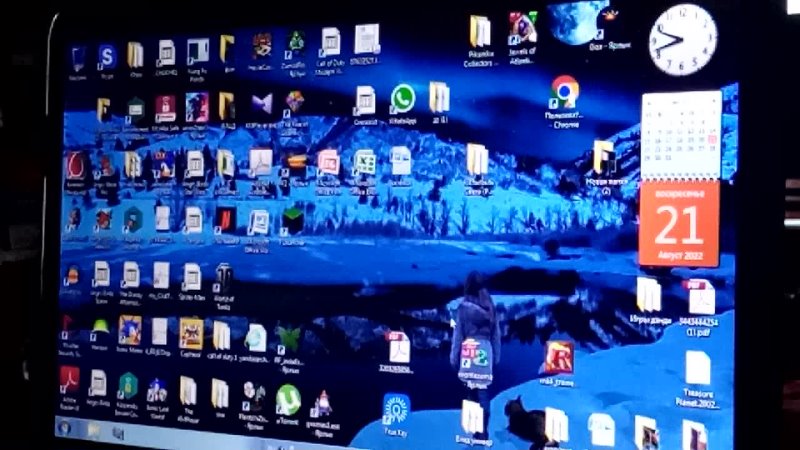This screenshot has height=450, width=800.
Task: Open the Jewels of Atlantis shortcut
Action: 522,29
